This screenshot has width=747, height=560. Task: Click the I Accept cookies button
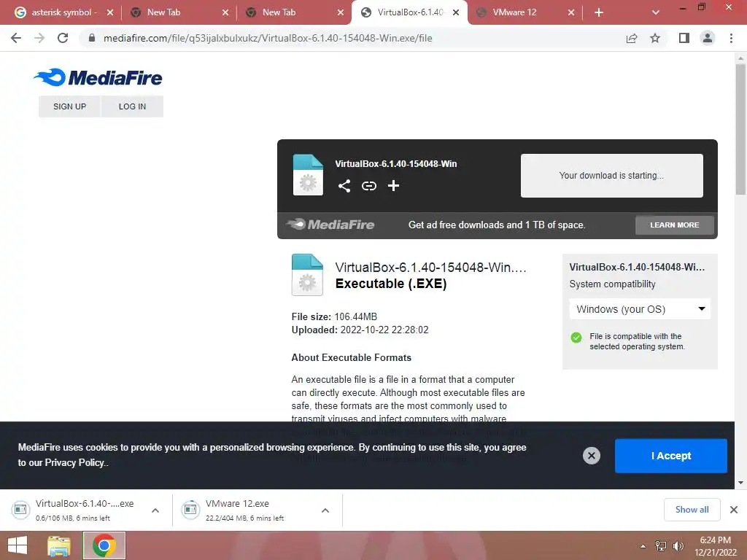pos(671,456)
